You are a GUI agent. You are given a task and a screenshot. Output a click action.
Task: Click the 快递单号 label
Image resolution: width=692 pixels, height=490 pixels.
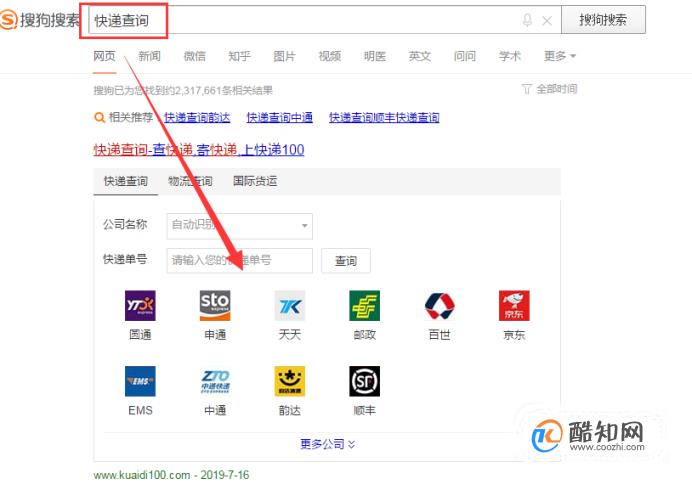pos(125,259)
